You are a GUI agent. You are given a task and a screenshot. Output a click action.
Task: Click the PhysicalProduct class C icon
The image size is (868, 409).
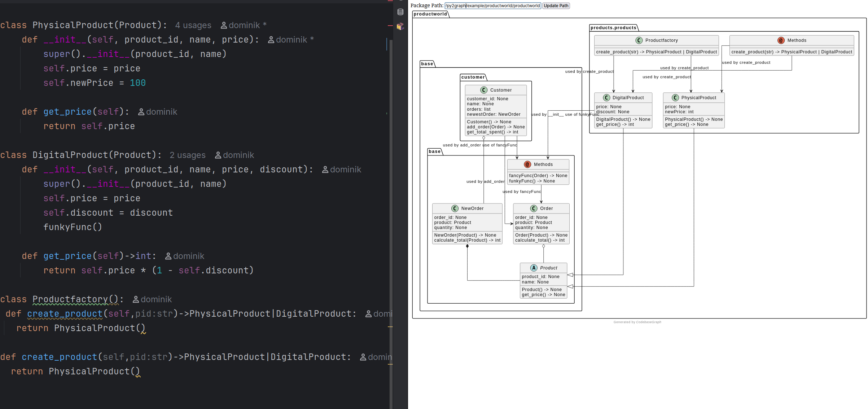[x=675, y=98]
